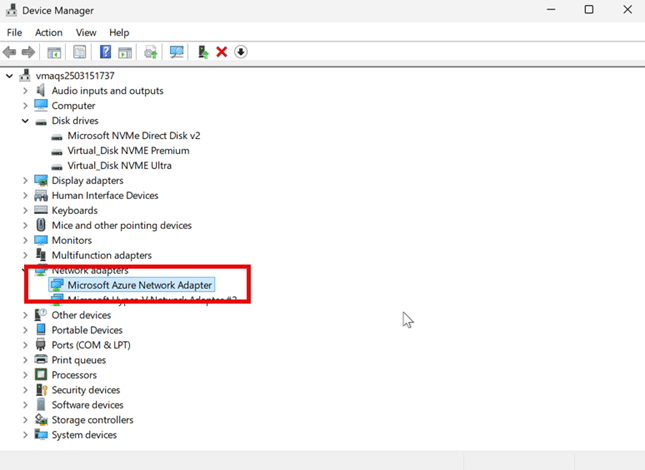Image resolution: width=645 pixels, height=470 pixels.
Task: Select Virtual_Disk NVME Premium drive
Action: tap(128, 151)
